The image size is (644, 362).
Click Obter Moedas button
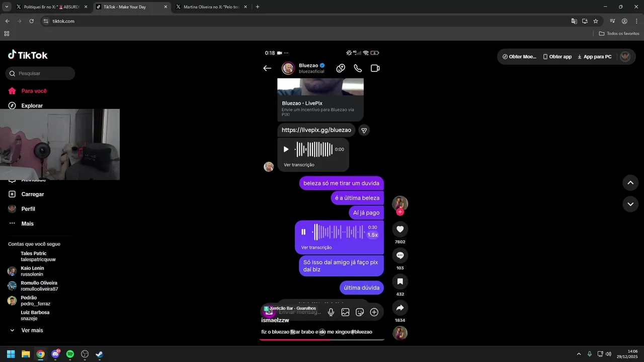[x=519, y=57]
